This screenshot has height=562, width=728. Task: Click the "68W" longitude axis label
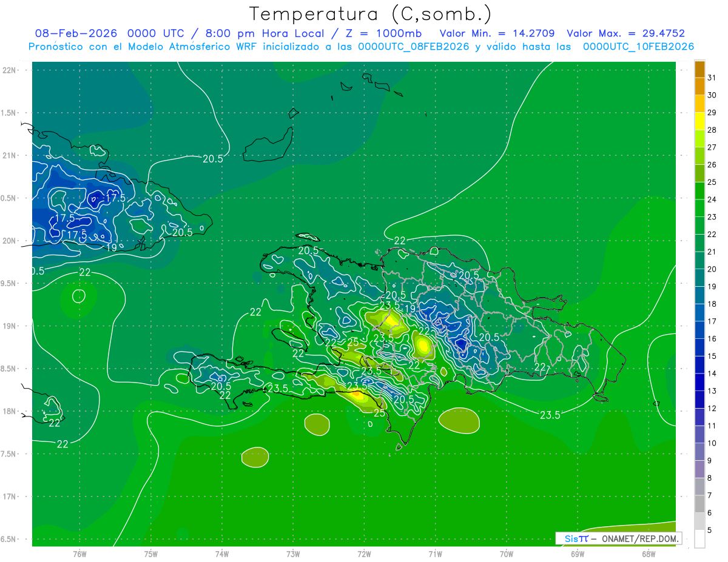649,554
